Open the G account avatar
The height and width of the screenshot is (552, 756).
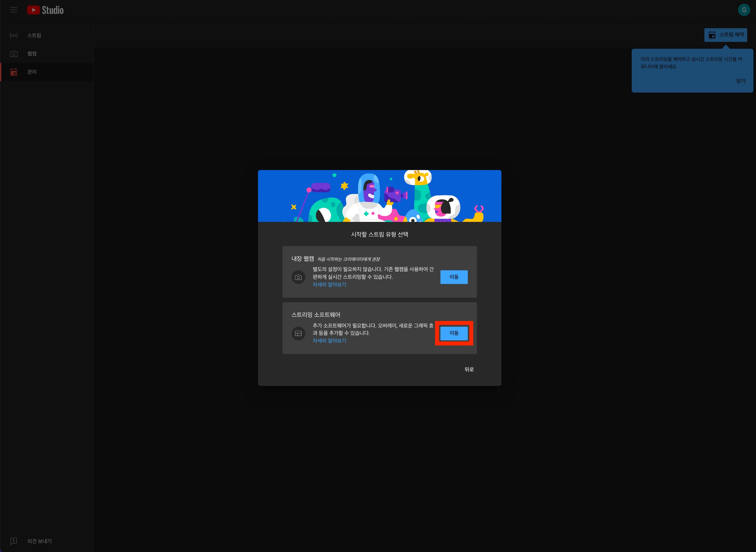[744, 10]
